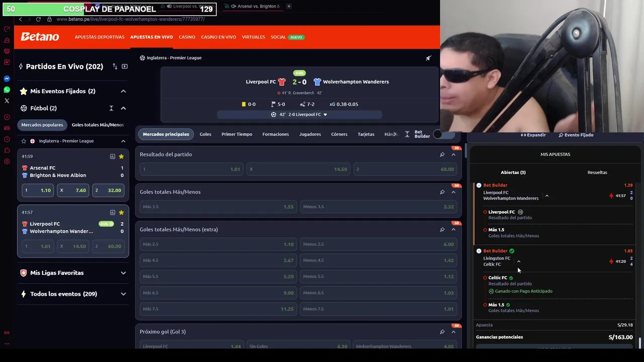The image size is (644, 362).
Task: Open stats icon on Liverpool match card
Action: point(113,212)
